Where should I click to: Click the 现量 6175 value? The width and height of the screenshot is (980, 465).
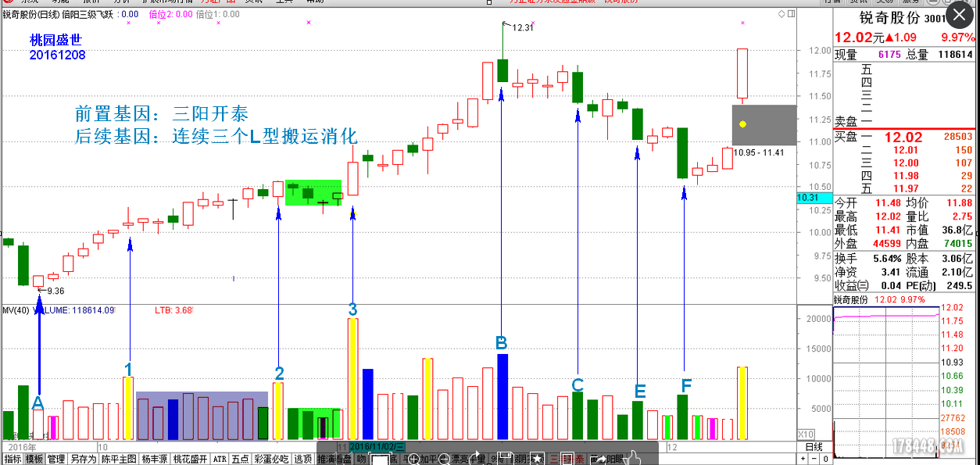tap(889, 55)
